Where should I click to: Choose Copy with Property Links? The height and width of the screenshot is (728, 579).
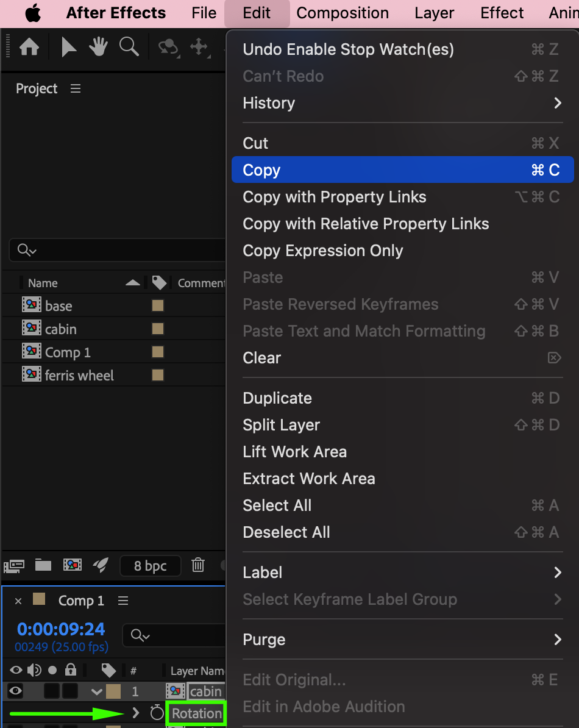[402, 197]
